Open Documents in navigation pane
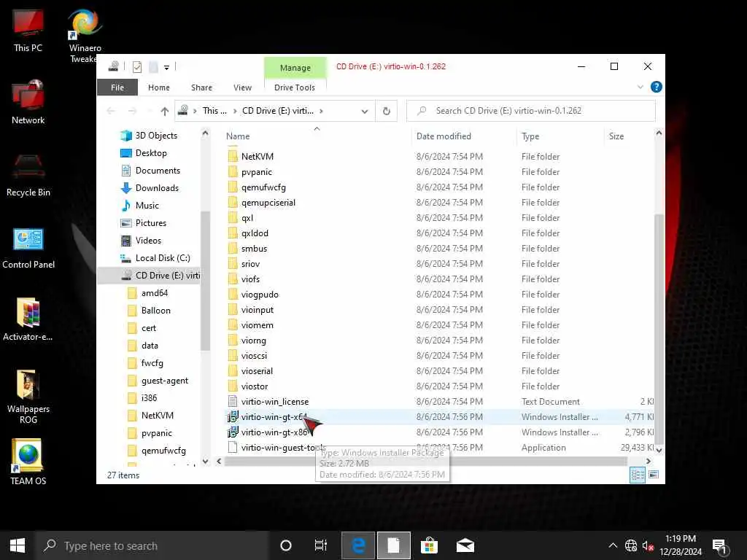 158,171
